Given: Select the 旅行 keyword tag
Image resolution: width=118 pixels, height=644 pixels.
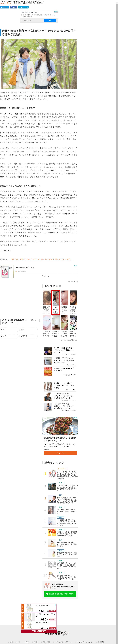Looking at the screenshot, I should pyautogui.click(x=9, y=336).
